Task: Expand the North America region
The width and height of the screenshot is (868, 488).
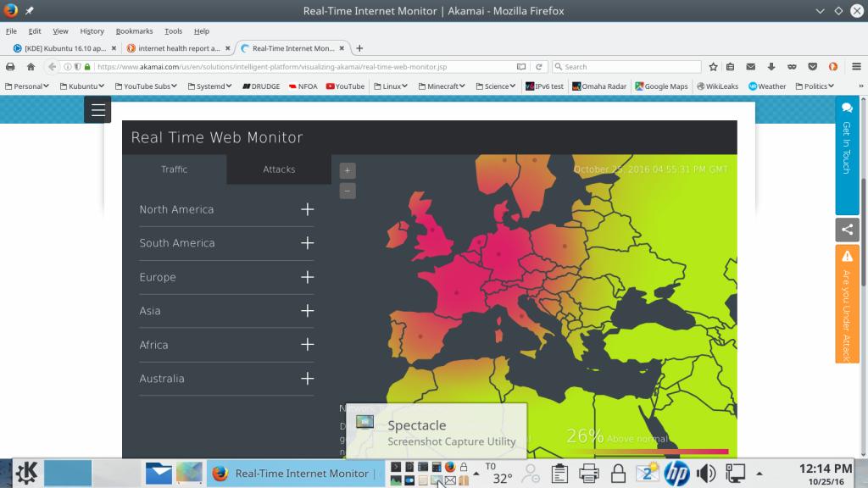Action: [x=307, y=209]
